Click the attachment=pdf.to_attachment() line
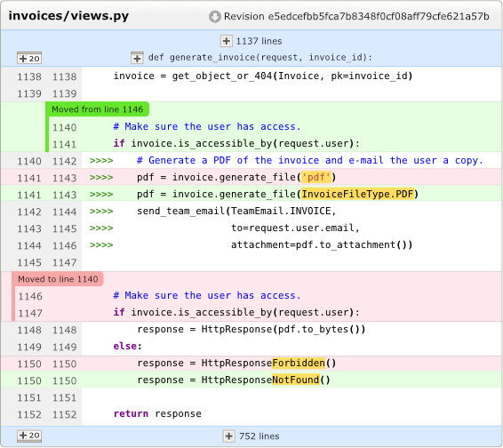 tap(322, 244)
